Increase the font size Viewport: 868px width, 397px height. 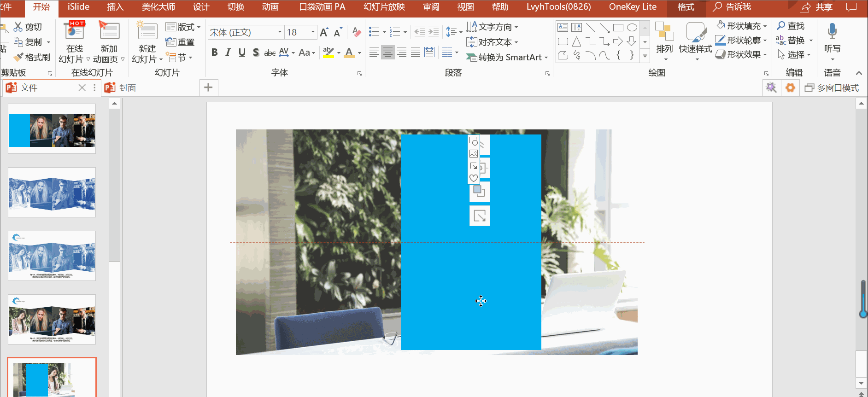tap(324, 32)
